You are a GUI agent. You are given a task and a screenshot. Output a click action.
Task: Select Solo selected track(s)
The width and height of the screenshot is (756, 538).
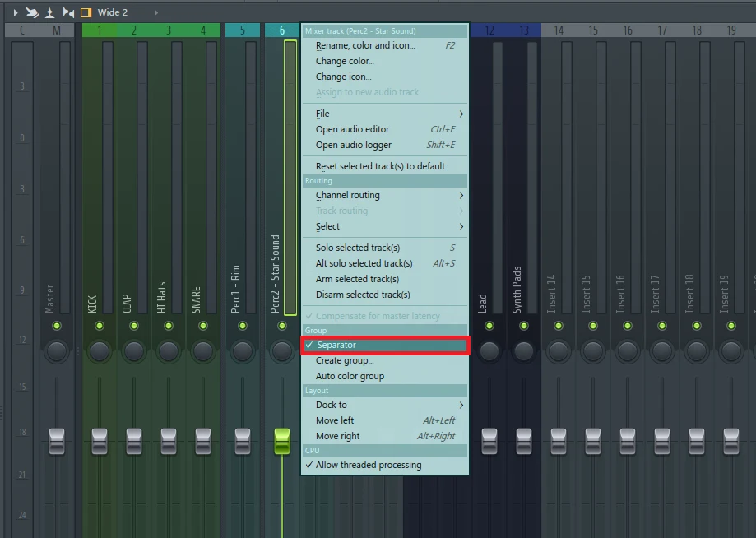pos(358,248)
